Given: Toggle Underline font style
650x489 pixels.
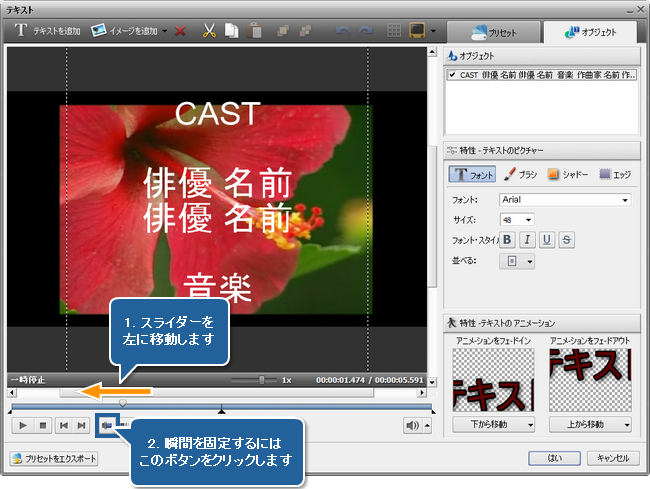Looking at the screenshot, I should click(547, 240).
